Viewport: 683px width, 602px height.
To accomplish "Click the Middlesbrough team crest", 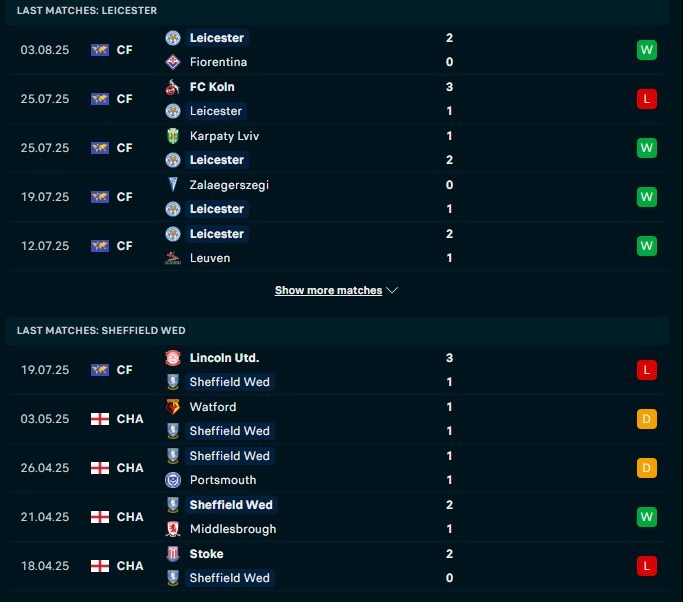I will (173, 529).
